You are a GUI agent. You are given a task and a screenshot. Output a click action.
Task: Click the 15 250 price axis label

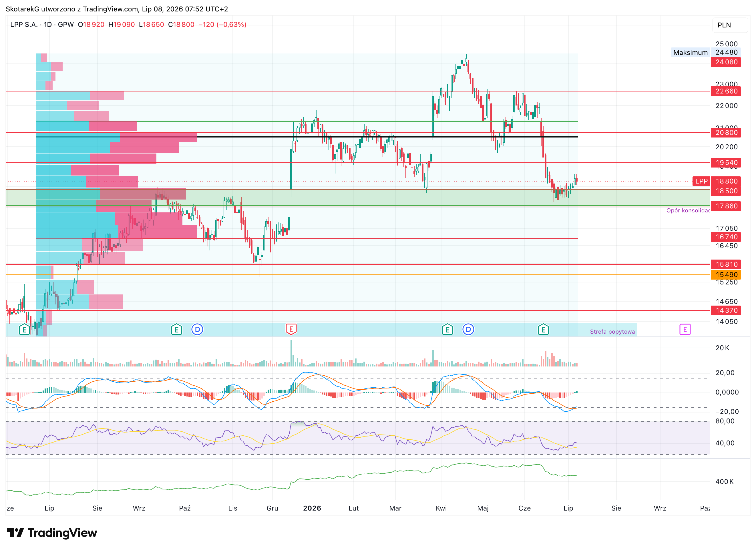tap(726, 283)
